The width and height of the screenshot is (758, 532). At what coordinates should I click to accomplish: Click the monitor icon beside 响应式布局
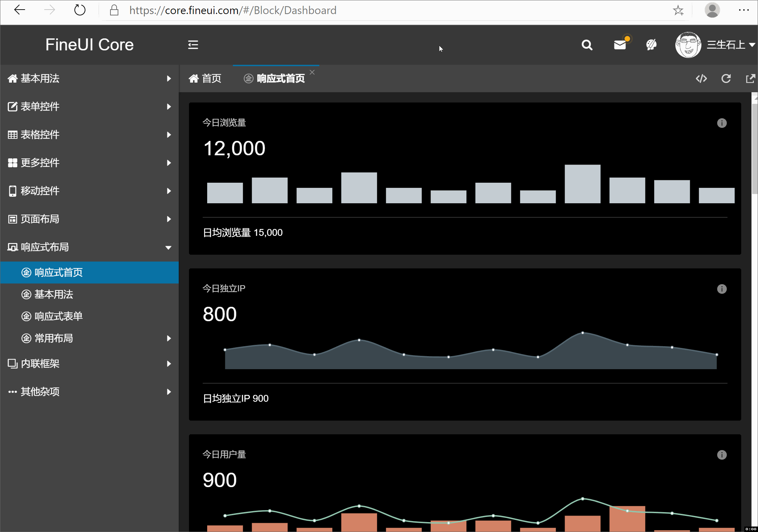coord(13,247)
